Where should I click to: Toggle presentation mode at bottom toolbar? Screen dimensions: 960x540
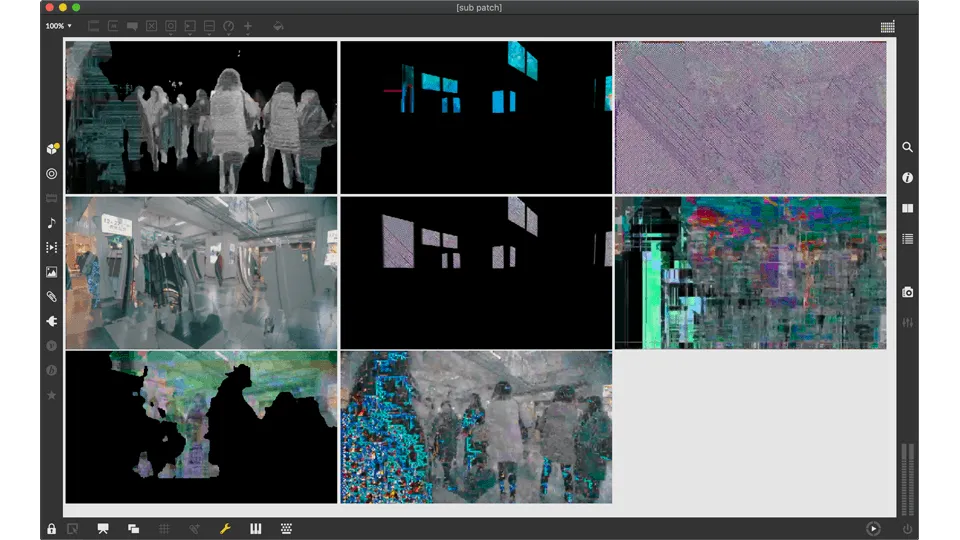tap(103, 528)
